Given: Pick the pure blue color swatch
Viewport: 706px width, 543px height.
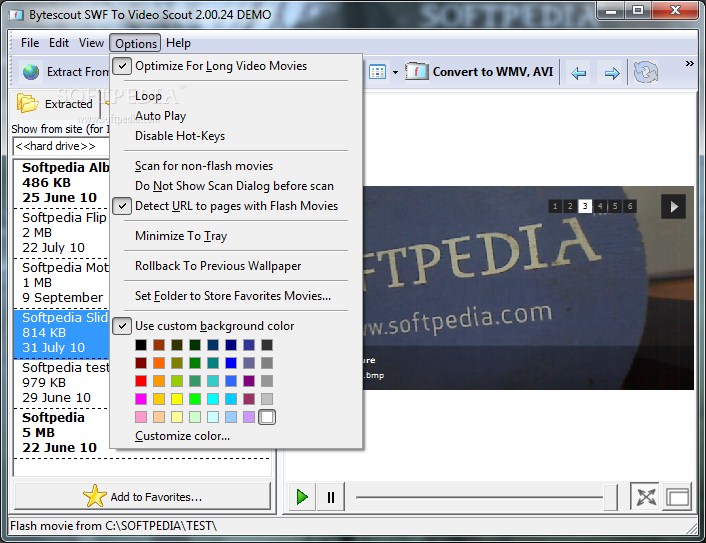Looking at the screenshot, I should click(x=231, y=363).
